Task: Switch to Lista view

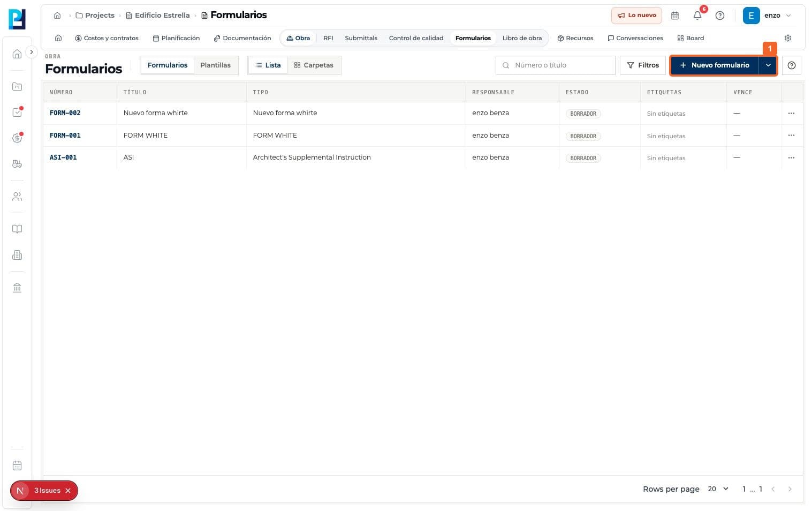Action: click(x=268, y=65)
